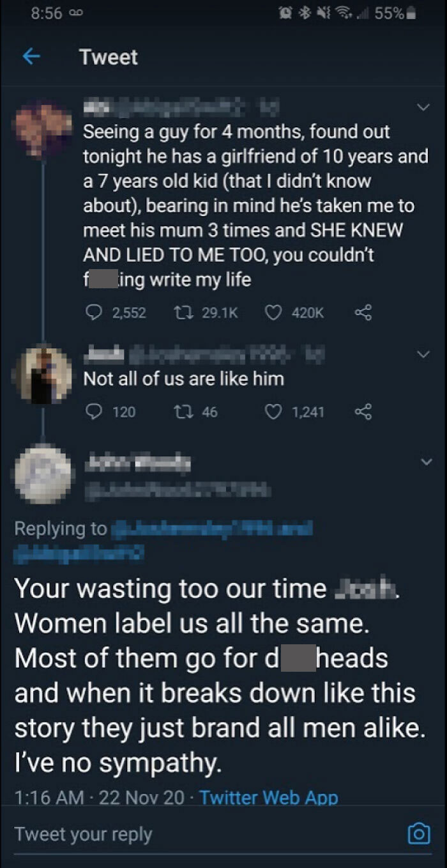The height and width of the screenshot is (868, 447).
Task: Reply to the 'Seeing a guy' tweet
Action: (x=93, y=313)
